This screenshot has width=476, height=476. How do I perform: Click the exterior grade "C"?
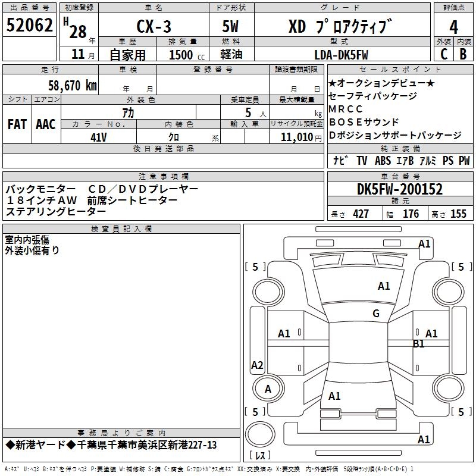tap(444, 54)
